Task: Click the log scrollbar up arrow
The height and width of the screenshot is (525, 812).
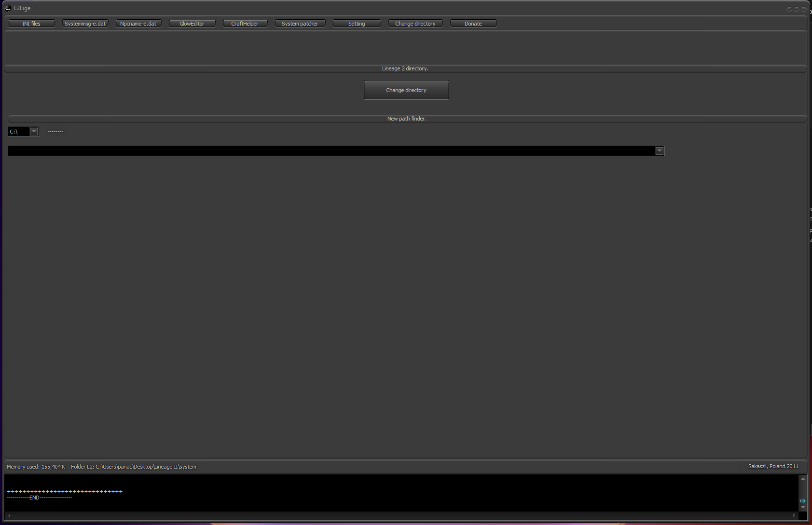Action: point(803,479)
